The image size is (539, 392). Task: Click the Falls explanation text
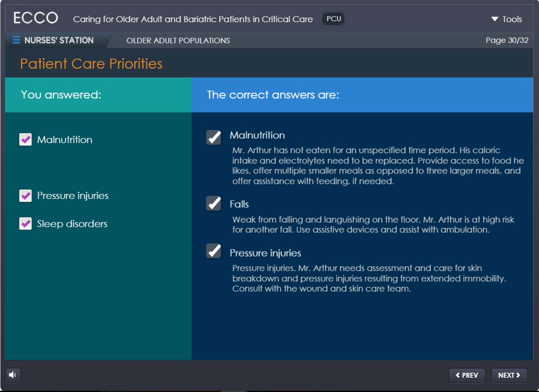coord(373,224)
